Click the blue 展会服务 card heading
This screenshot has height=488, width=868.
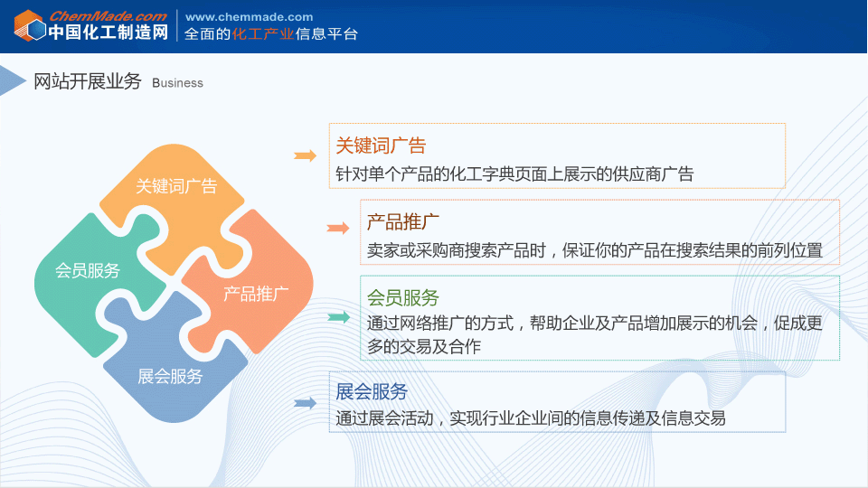(372, 391)
